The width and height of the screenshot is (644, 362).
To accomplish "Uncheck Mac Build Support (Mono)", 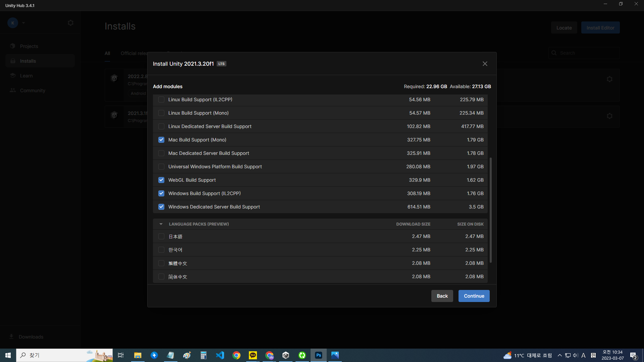I will pos(161,140).
